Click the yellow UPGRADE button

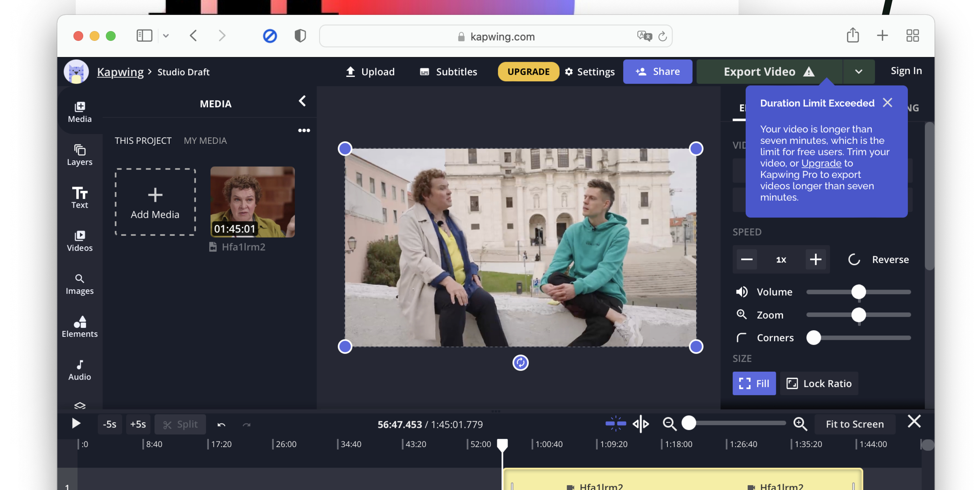pyautogui.click(x=528, y=72)
